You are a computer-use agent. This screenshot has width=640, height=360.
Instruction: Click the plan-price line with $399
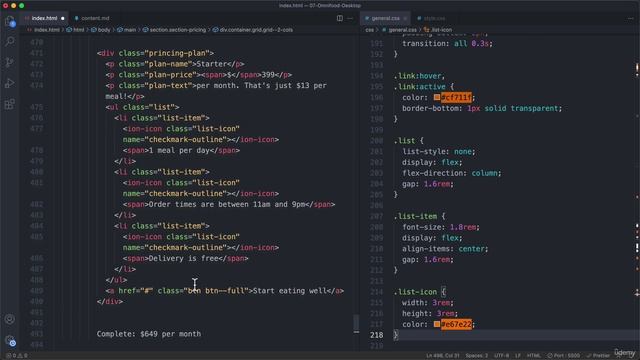pos(198,75)
